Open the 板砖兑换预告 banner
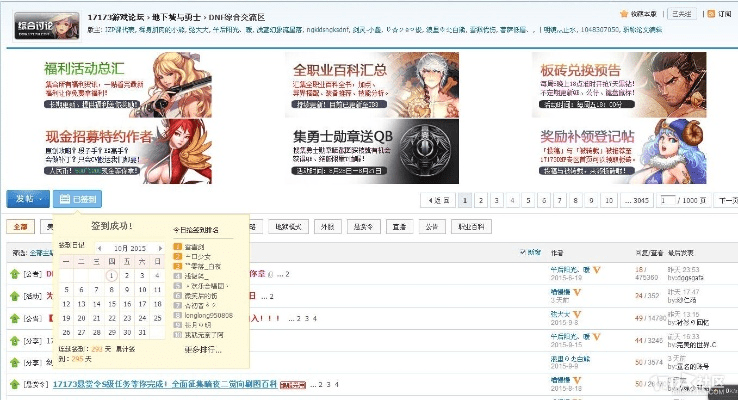 [619, 85]
